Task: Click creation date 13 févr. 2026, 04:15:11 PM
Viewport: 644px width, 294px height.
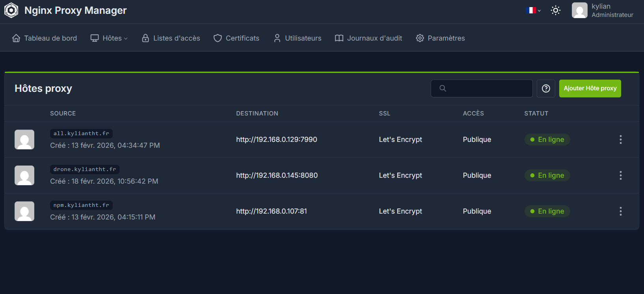Action: pyautogui.click(x=113, y=217)
